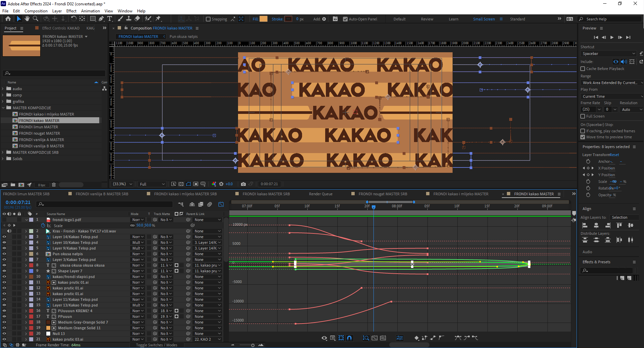Viewport: 644px width, 348px height.
Task: Check 'If caching, play cached frames'
Action: [x=583, y=131]
